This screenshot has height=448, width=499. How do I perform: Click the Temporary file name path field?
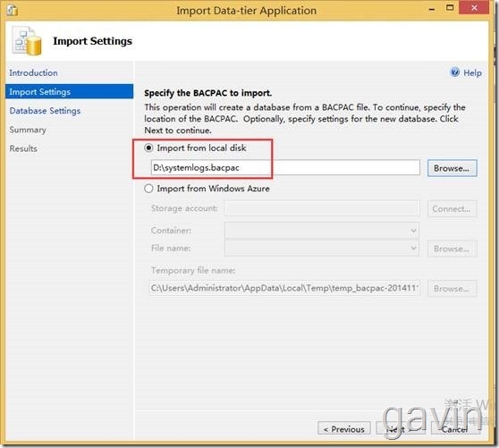point(285,288)
